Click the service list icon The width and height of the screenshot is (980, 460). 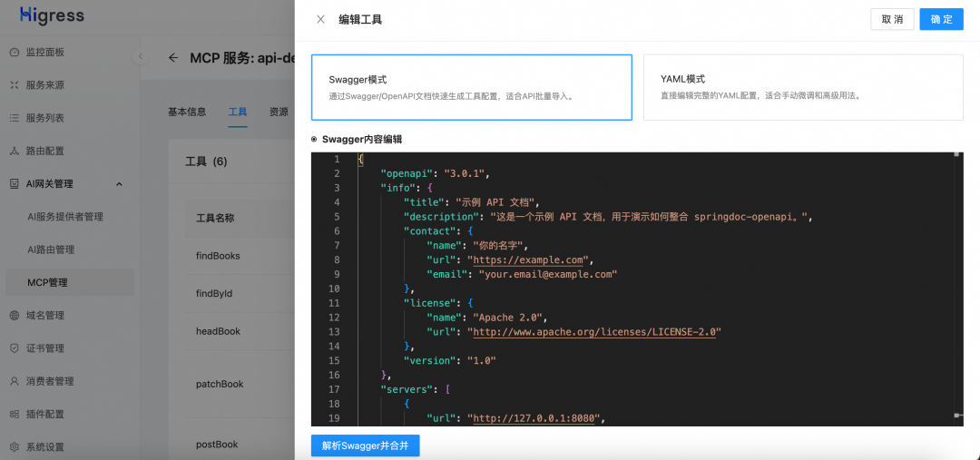(x=15, y=118)
